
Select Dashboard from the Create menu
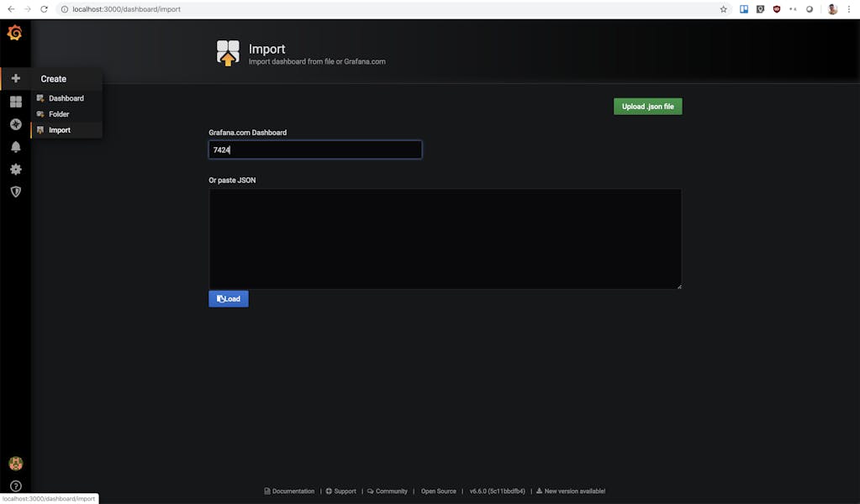pyautogui.click(x=66, y=98)
